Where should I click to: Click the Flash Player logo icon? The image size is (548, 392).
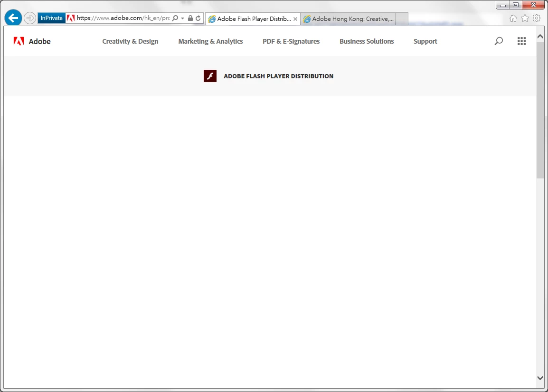tap(210, 76)
